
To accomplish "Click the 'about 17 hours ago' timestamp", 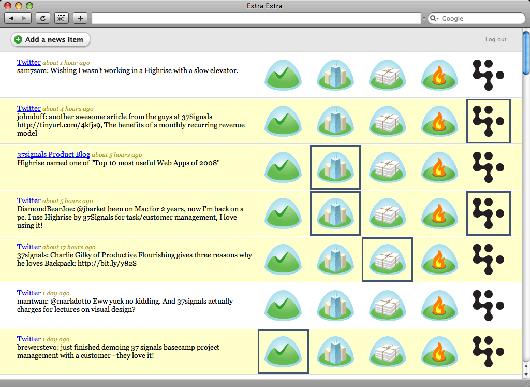I will pos(69,247).
